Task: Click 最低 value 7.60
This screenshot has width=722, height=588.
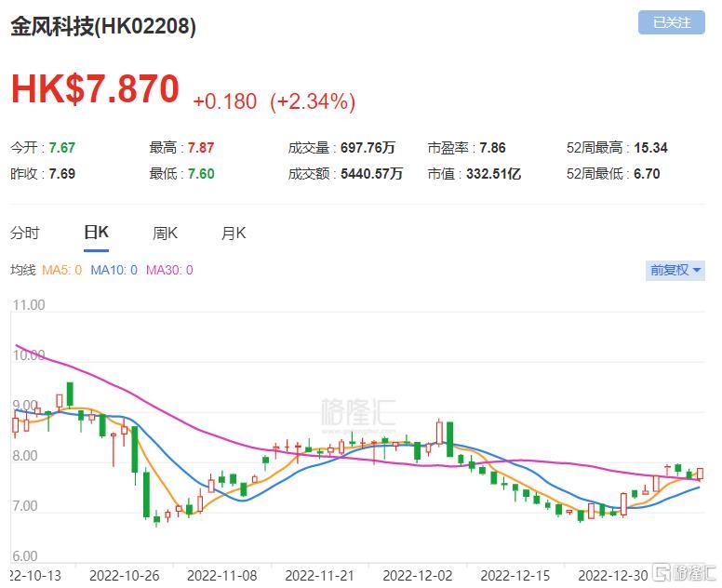Action: click(x=201, y=174)
